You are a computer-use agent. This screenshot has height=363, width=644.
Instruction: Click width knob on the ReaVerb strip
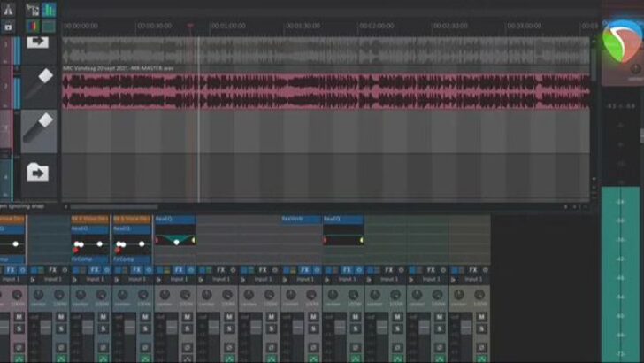pos(311,295)
